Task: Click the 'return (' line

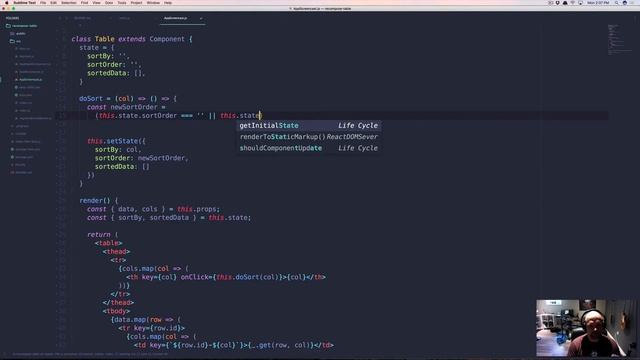Action: point(102,234)
